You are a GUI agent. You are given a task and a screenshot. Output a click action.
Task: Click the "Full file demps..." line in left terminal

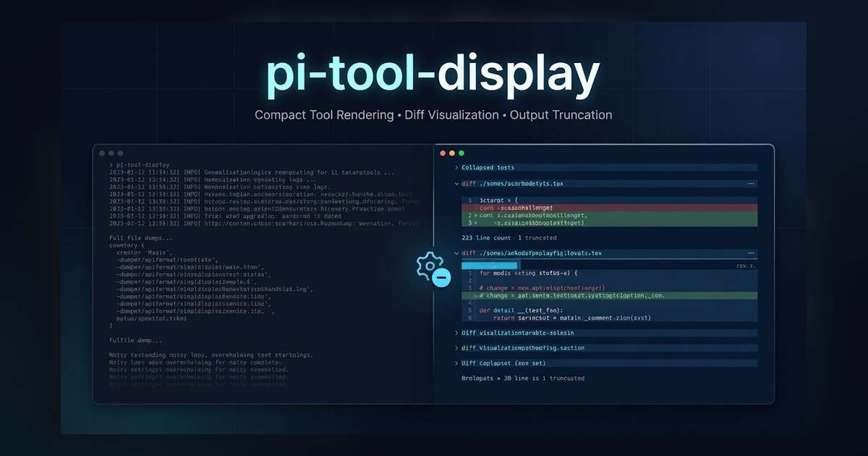(x=141, y=238)
